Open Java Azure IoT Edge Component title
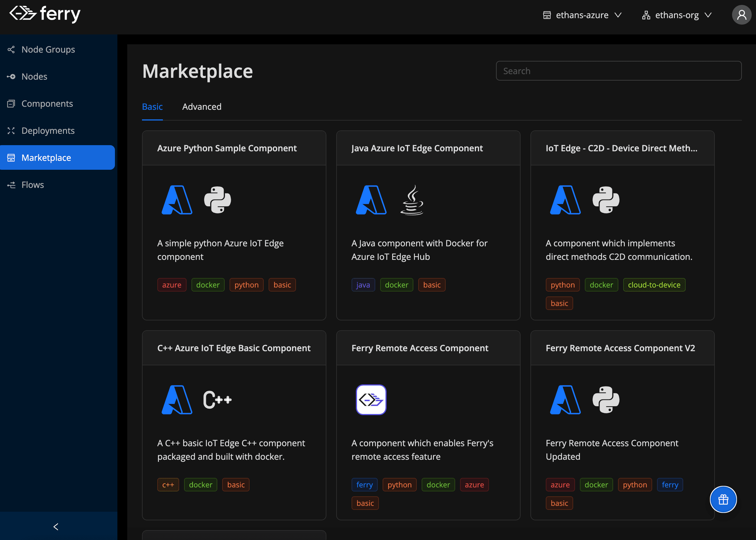Screen dimensions: 756x540 tap(417, 148)
